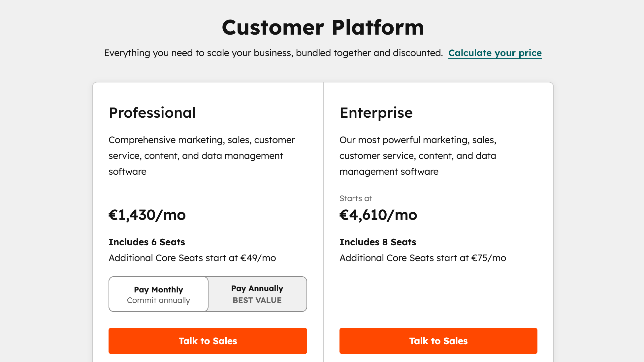
Task: Click Talk to Sales under Professional plan
Action: (x=208, y=341)
